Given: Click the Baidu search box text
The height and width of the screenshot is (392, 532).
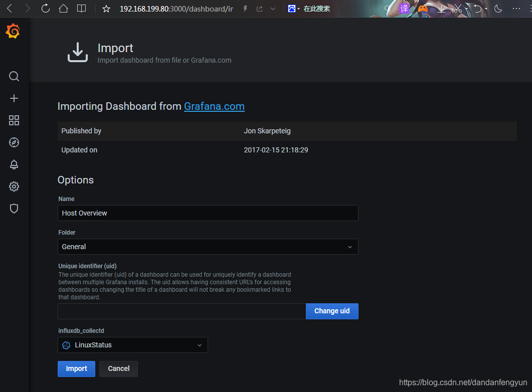Looking at the screenshot, I should click(x=316, y=9).
